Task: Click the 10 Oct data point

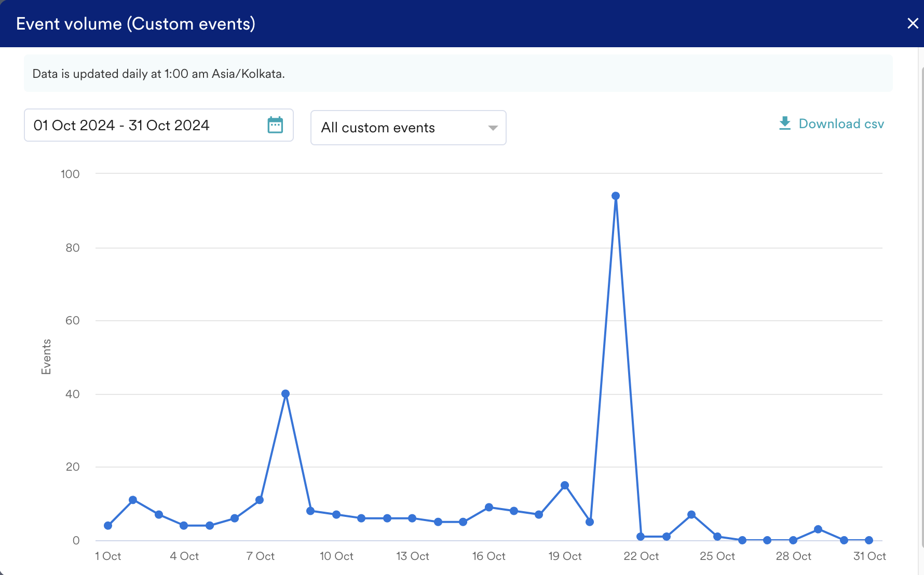Action: click(x=336, y=515)
